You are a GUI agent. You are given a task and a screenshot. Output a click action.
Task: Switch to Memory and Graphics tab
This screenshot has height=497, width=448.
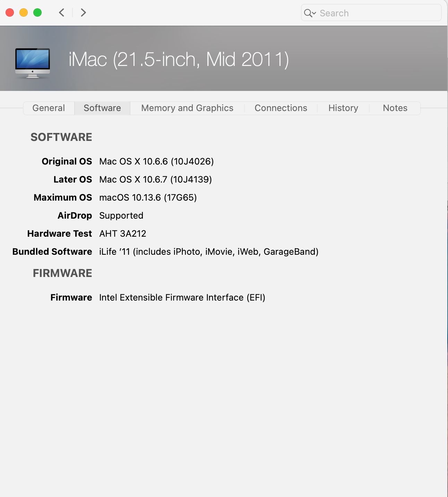pos(187,108)
